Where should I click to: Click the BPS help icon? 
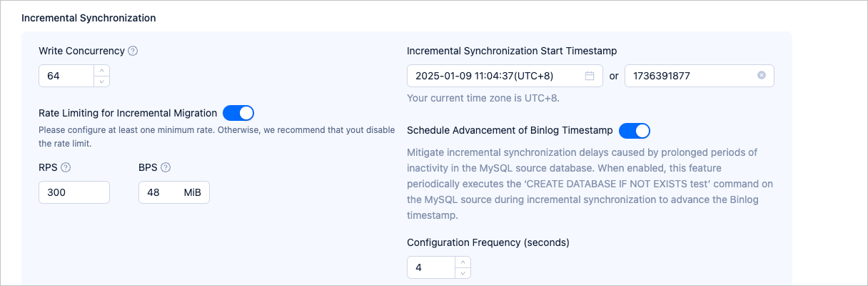(166, 167)
